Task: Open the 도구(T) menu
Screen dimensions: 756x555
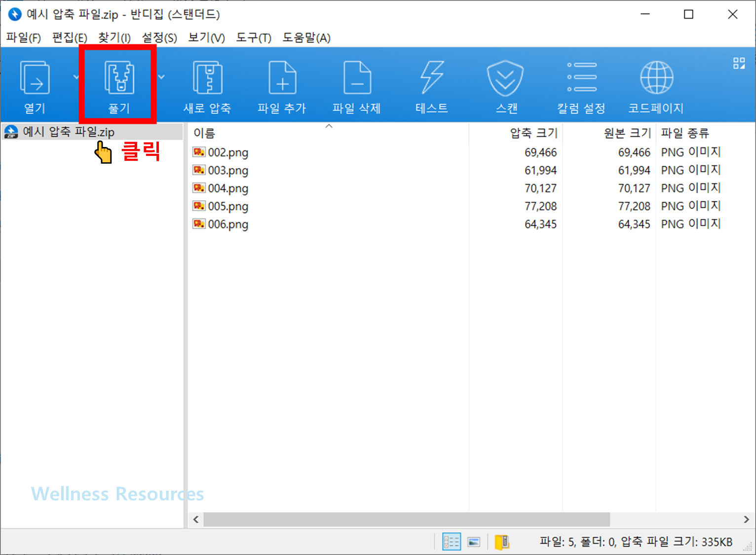Action: (x=254, y=37)
